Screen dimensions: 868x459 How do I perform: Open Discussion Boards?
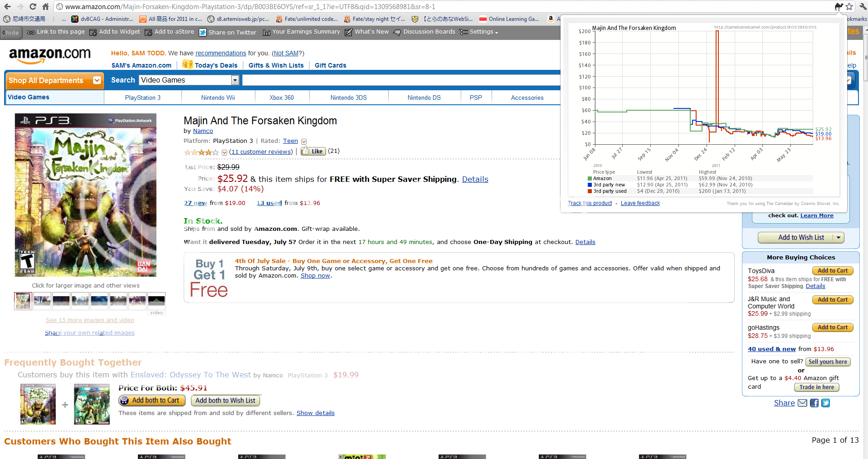424,32
